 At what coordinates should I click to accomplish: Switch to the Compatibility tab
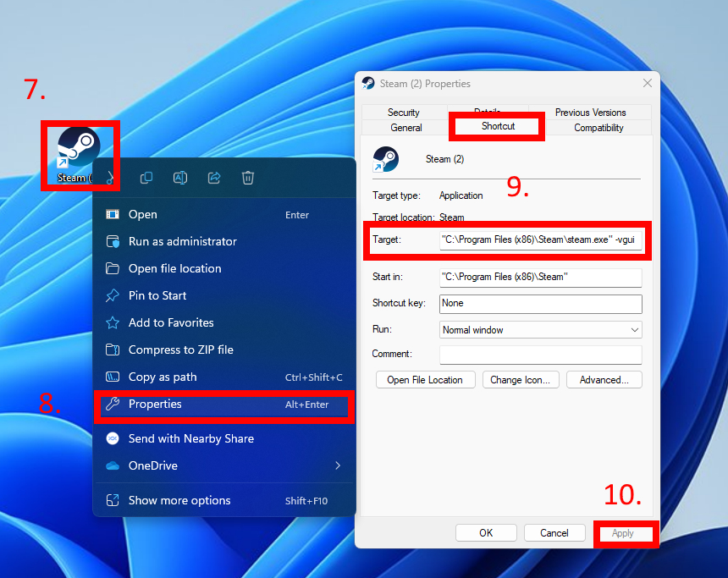(598, 128)
